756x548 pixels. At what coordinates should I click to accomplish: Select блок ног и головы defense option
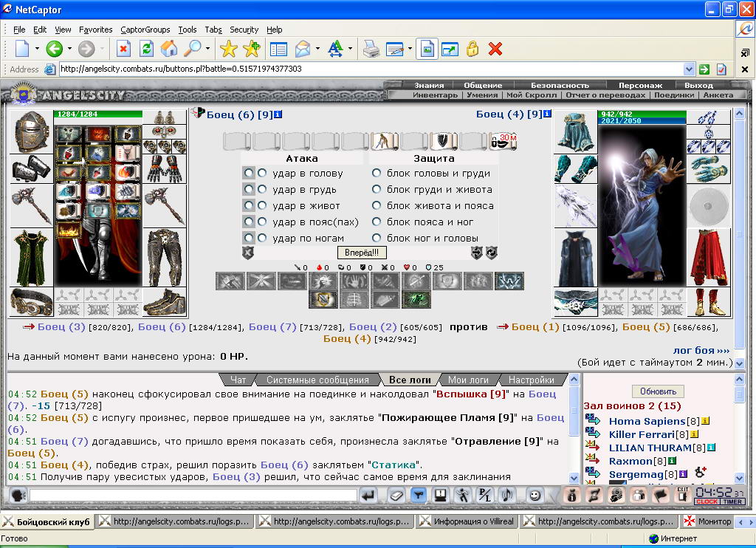click(x=377, y=238)
